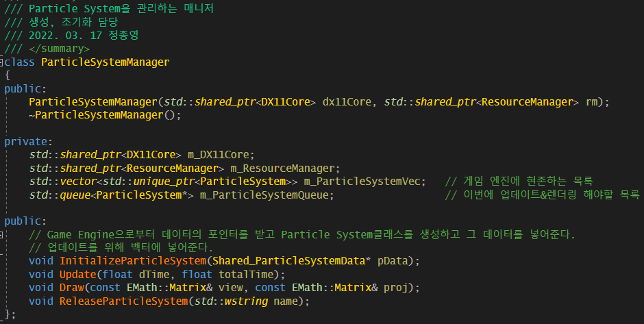This screenshot has width=644, height=324.
Task: Select the 'rm' constructor parameter
Action: coord(592,102)
